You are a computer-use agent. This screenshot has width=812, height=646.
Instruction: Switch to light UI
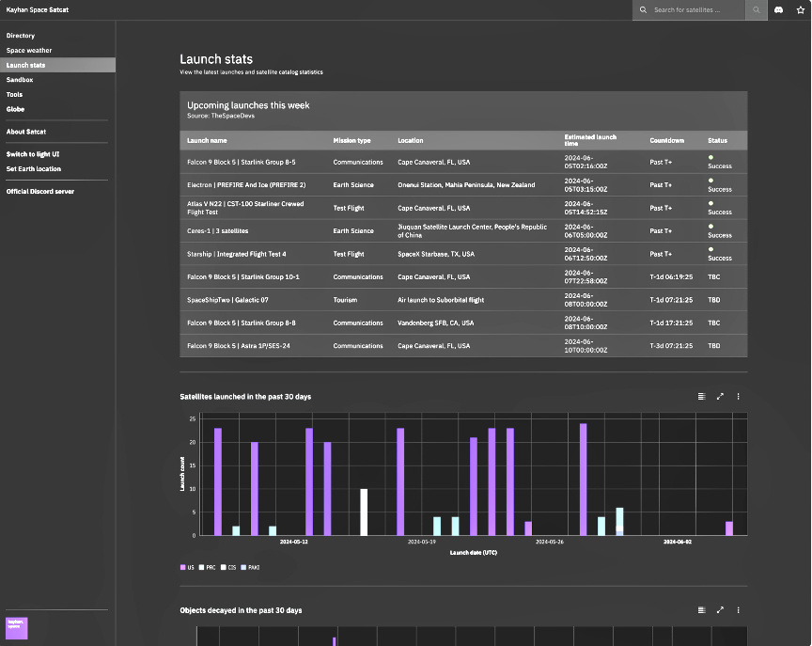point(33,154)
